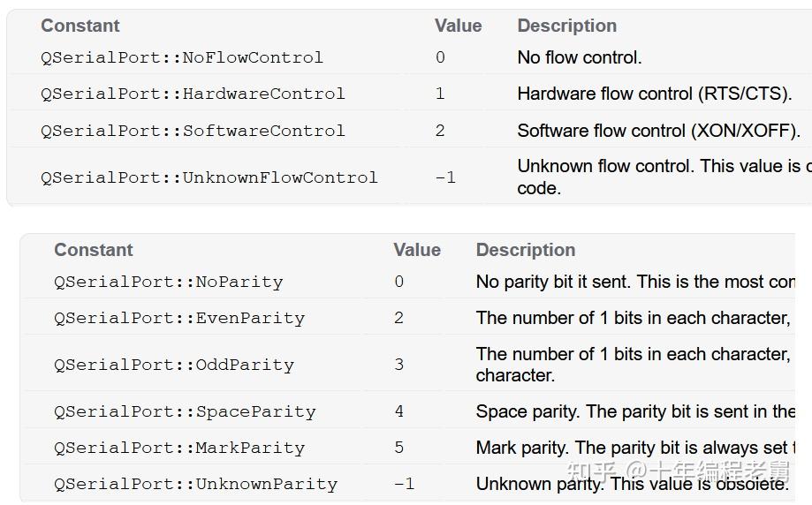Select QSerialPort::HardwareControl text
This screenshot has width=812, height=505.
(x=192, y=94)
